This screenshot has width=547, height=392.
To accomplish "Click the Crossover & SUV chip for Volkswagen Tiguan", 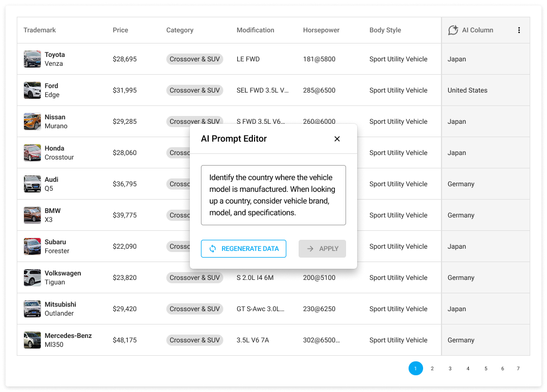I will (195, 277).
